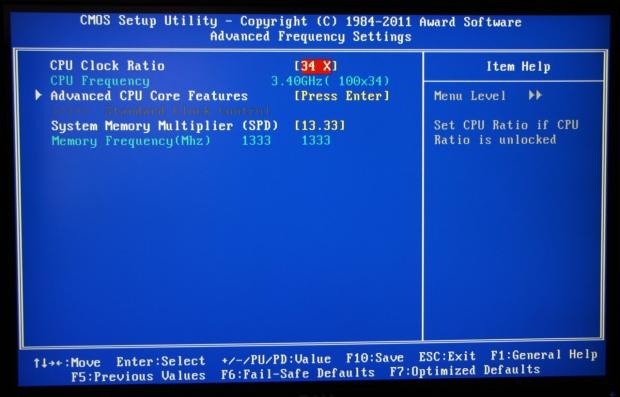
Task: Click the CPU Clock Ratio label
Action: (107, 66)
